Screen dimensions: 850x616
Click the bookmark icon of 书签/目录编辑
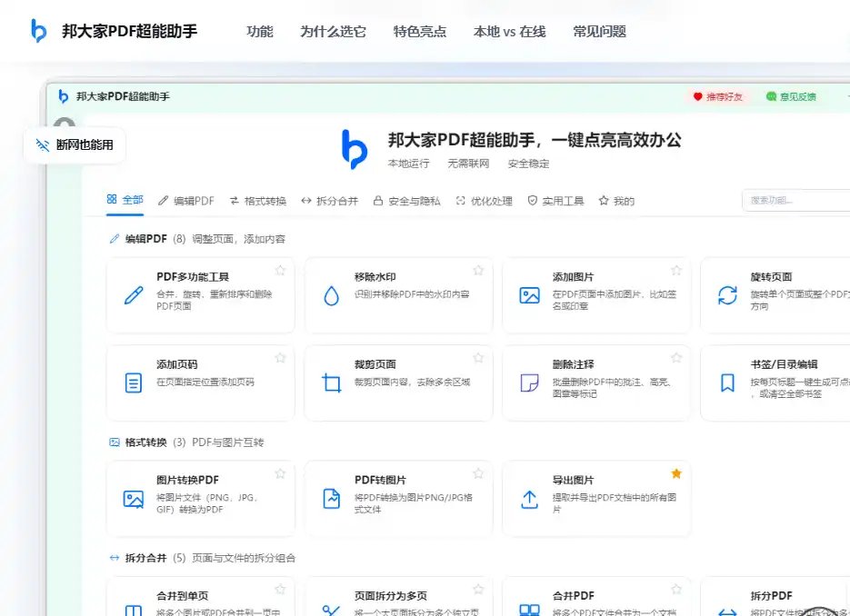727,383
